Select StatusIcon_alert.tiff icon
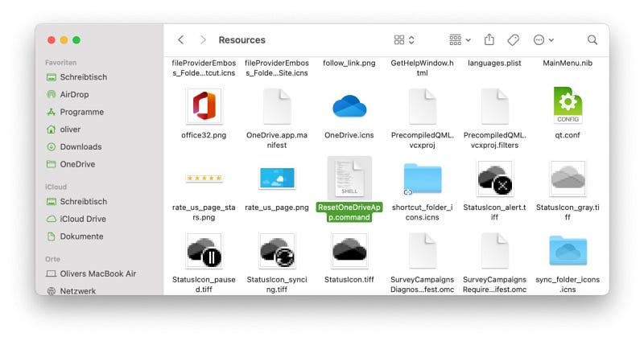The image size is (644, 341). pyautogui.click(x=495, y=179)
